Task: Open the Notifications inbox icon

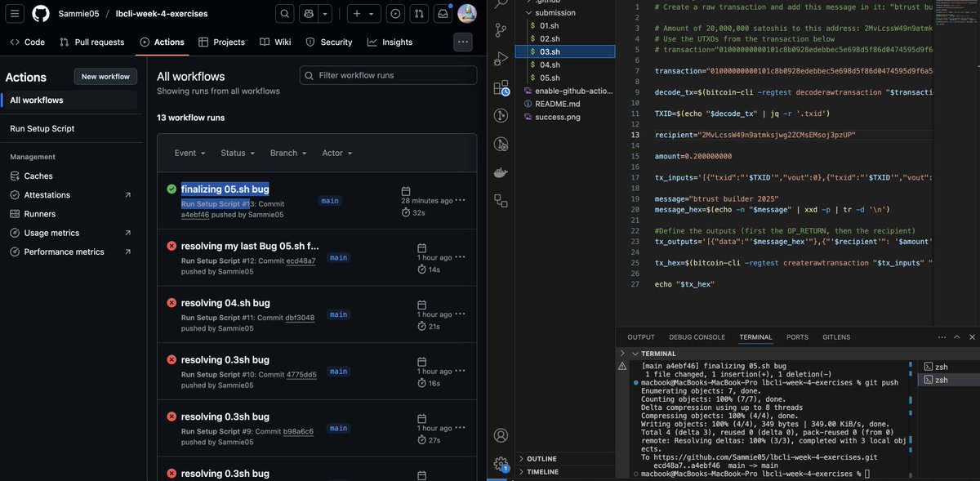Action: pyautogui.click(x=443, y=14)
